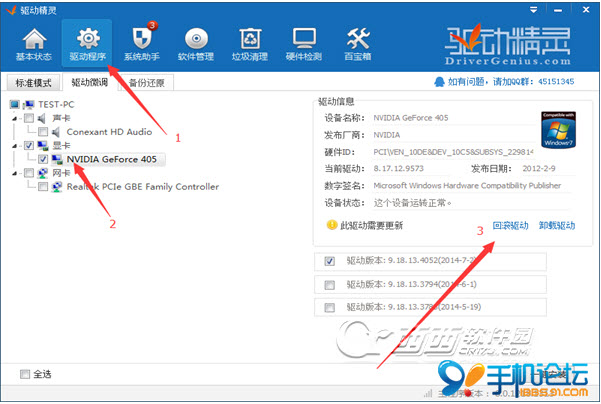Click the 发布厂商 value NVIDIA
The image size is (601, 404).
pyautogui.click(x=386, y=135)
